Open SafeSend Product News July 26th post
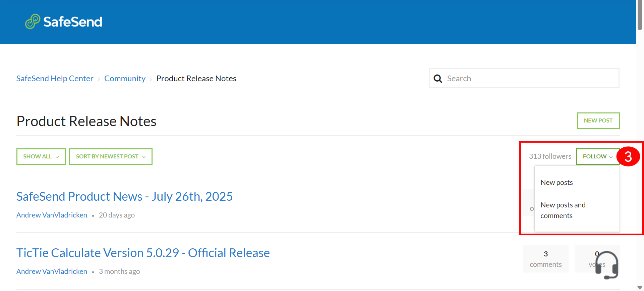This screenshot has height=291, width=644. coord(124,196)
